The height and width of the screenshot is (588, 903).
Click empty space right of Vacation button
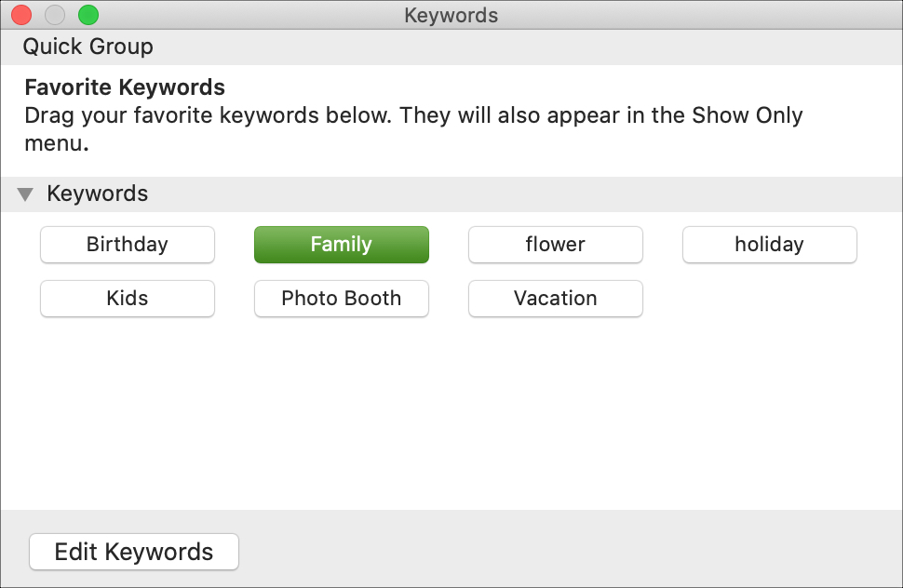pos(769,299)
